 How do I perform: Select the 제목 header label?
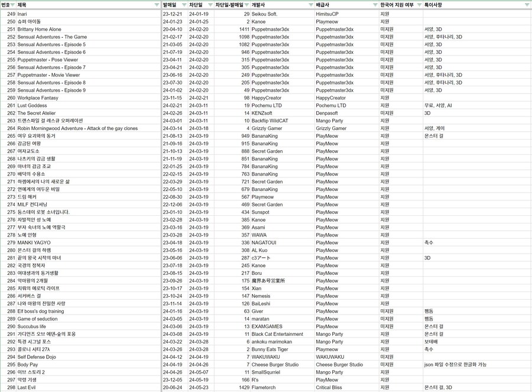pos(22,5)
